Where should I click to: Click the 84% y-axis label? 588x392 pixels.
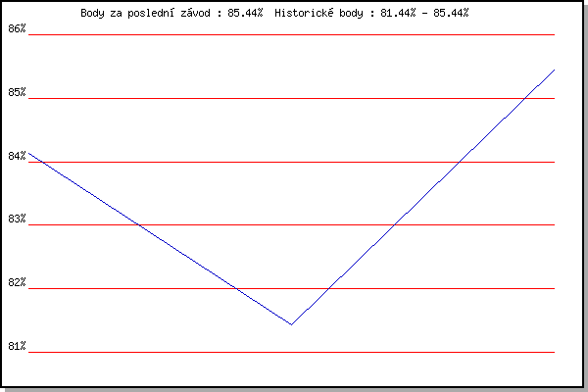[x=17, y=156]
